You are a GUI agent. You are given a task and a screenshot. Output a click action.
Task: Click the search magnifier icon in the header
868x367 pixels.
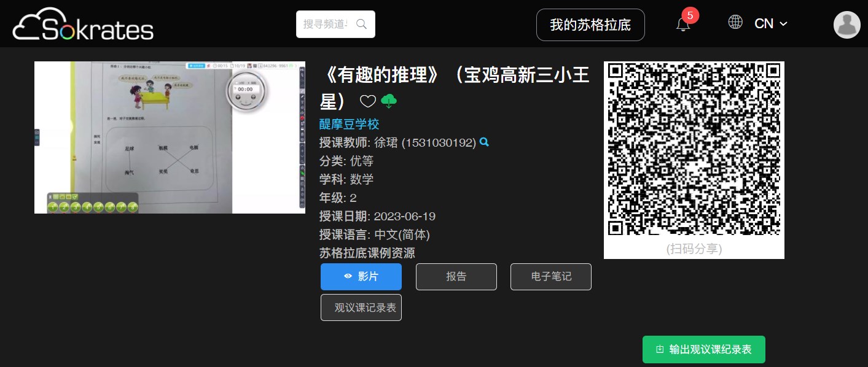click(362, 24)
